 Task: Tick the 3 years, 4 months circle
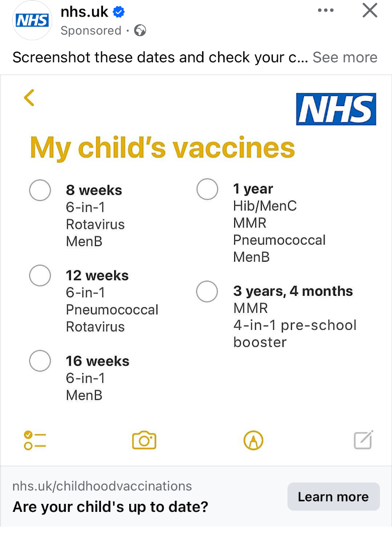tap(207, 291)
